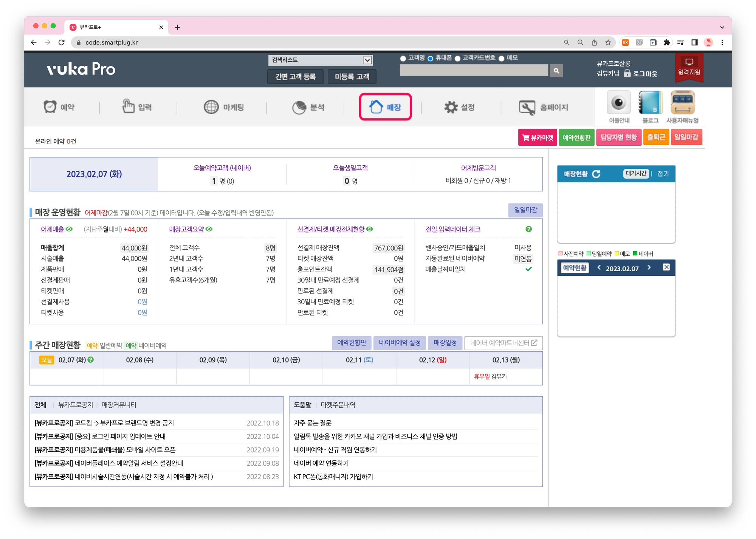The height and width of the screenshot is (539, 756).
Task: Click the customer search input field
Action: point(474,71)
